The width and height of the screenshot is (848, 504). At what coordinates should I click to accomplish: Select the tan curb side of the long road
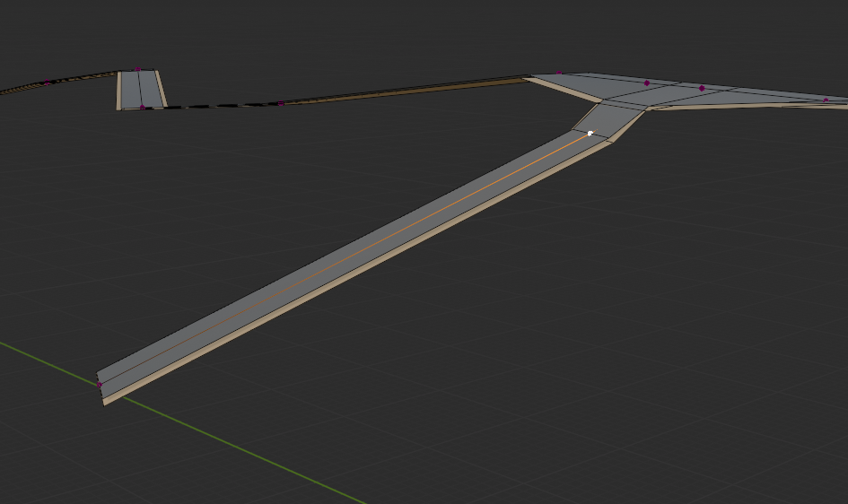coord(359,274)
